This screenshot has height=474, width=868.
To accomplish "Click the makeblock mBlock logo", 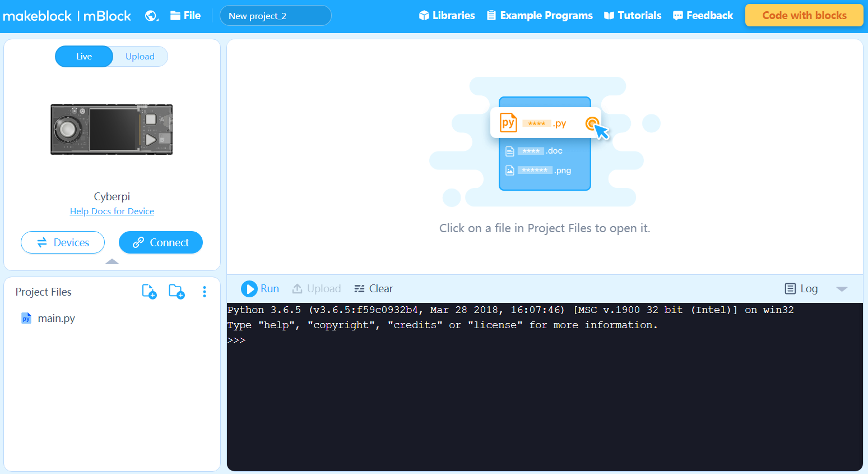I will click(67, 16).
